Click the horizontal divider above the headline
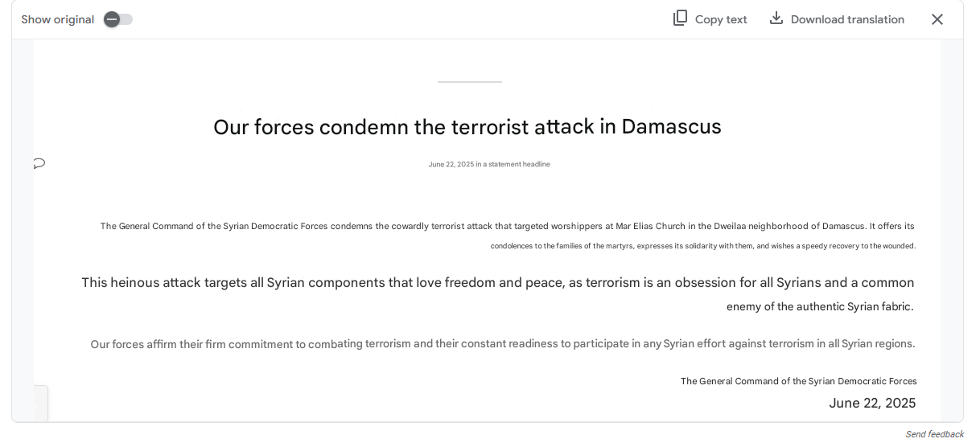 (470, 82)
